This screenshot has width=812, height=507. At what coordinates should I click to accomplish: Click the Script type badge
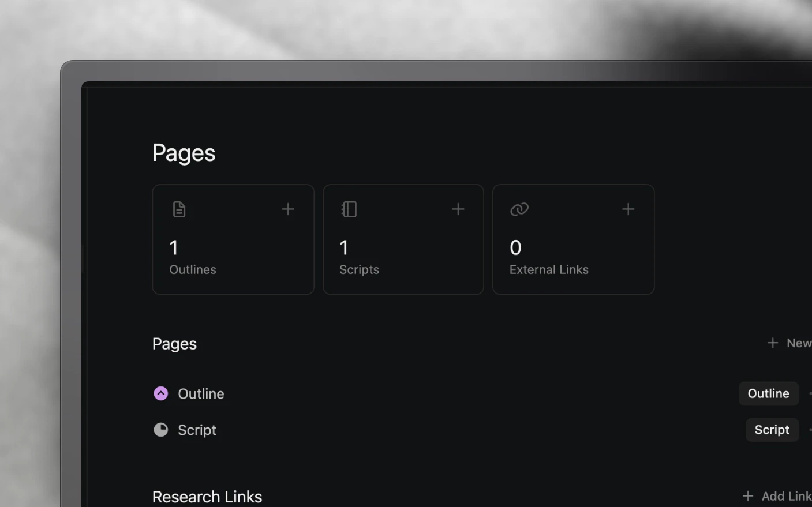click(x=772, y=430)
